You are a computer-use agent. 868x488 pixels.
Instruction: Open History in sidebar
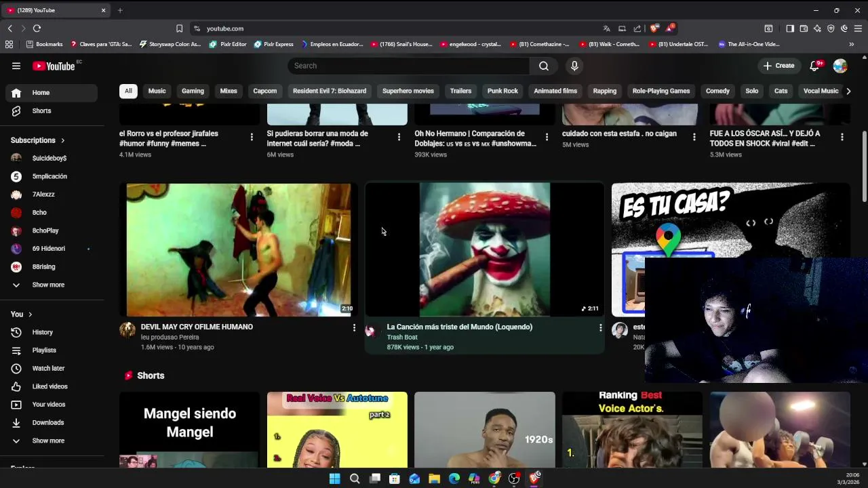52,332
